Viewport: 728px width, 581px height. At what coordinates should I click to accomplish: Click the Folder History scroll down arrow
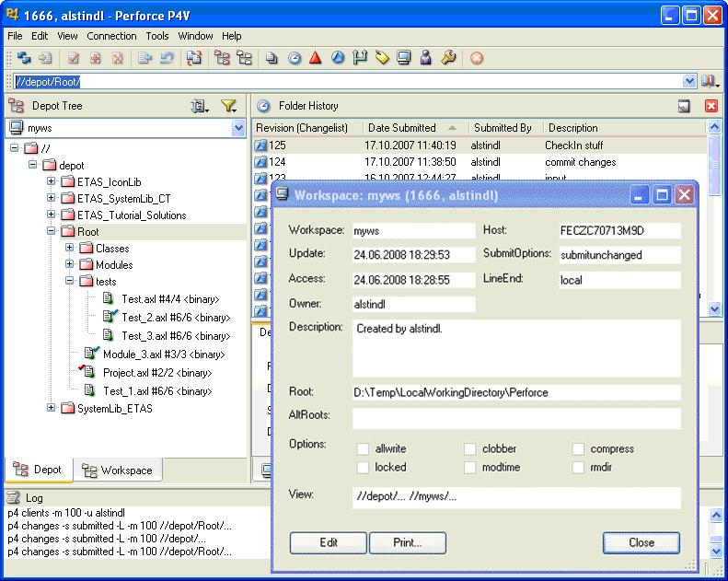714,308
